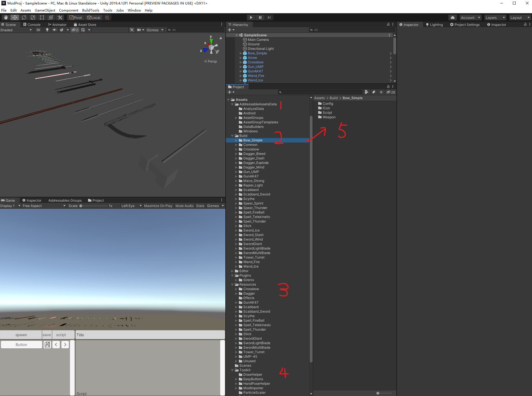
Task: Click the script button in Game view
Action: [61, 335]
